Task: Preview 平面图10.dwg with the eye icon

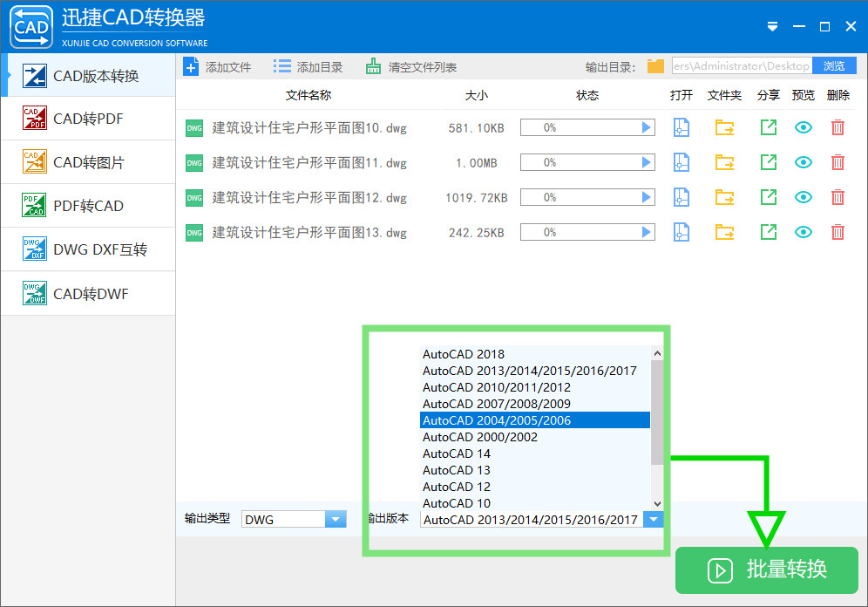Action: [804, 127]
